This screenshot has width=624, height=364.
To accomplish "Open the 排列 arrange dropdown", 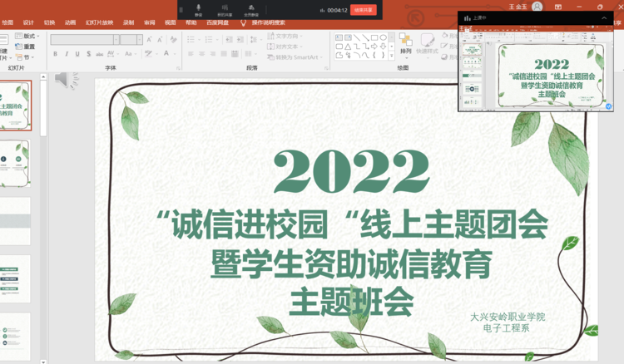I will (x=406, y=45).
